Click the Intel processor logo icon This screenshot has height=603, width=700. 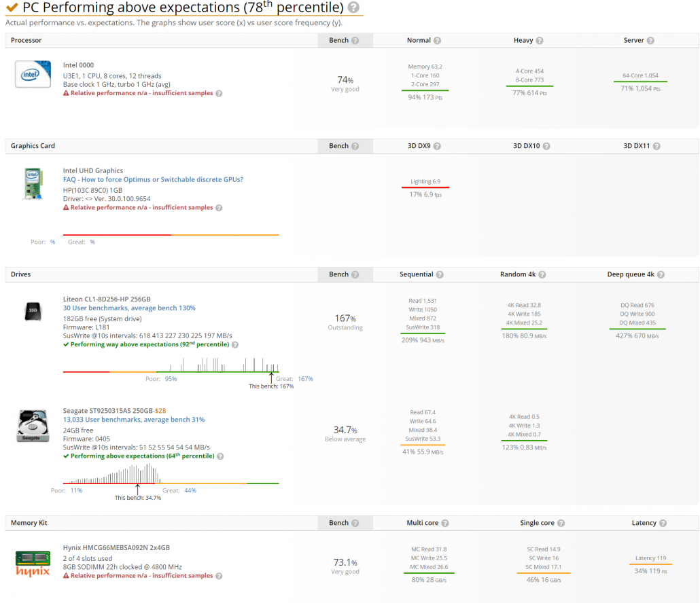click(x=33, y=74)
